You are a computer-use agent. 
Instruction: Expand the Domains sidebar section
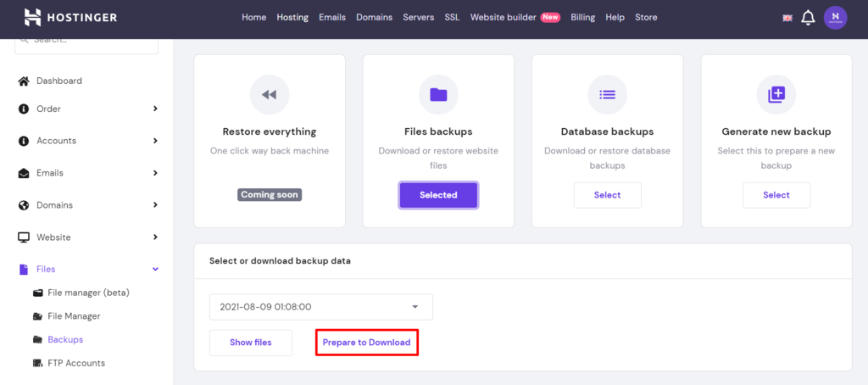(155, 205)
